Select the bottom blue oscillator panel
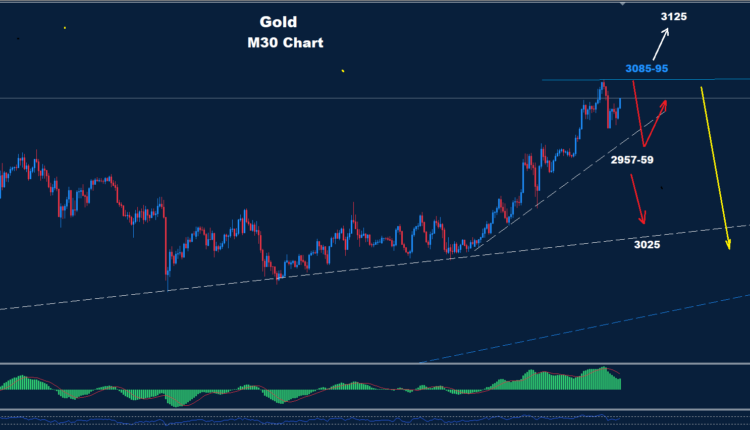Image resolution: width=750 pixels, height=430 pixels. point(375,418)
